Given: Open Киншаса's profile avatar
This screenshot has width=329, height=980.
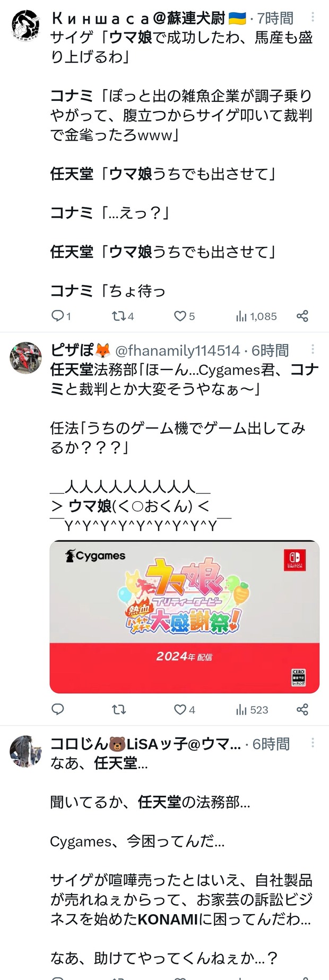Looking at the screenshot, I should (25, 25).
